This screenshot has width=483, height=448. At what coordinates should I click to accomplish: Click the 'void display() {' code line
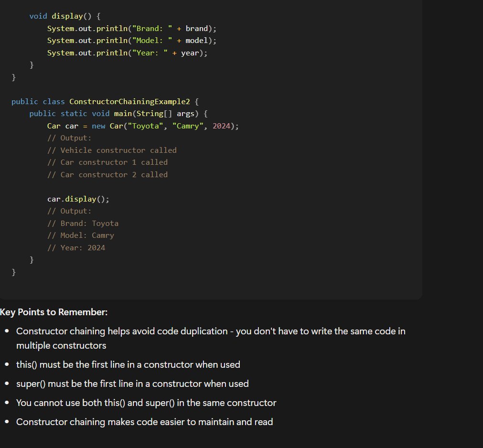[65, 16]
